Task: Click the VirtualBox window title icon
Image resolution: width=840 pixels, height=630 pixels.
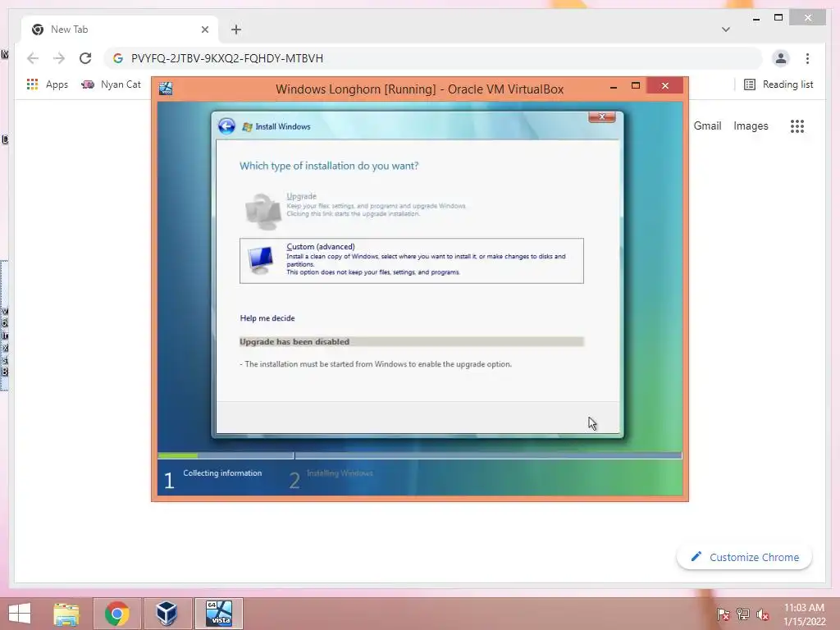Action: click(166, 89)
